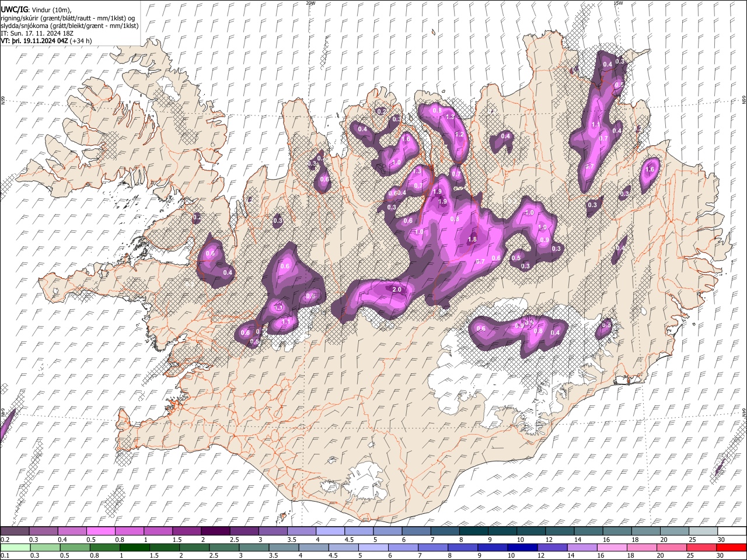
Task: Click the '15W' longitude label
Action: coord(618,3)
